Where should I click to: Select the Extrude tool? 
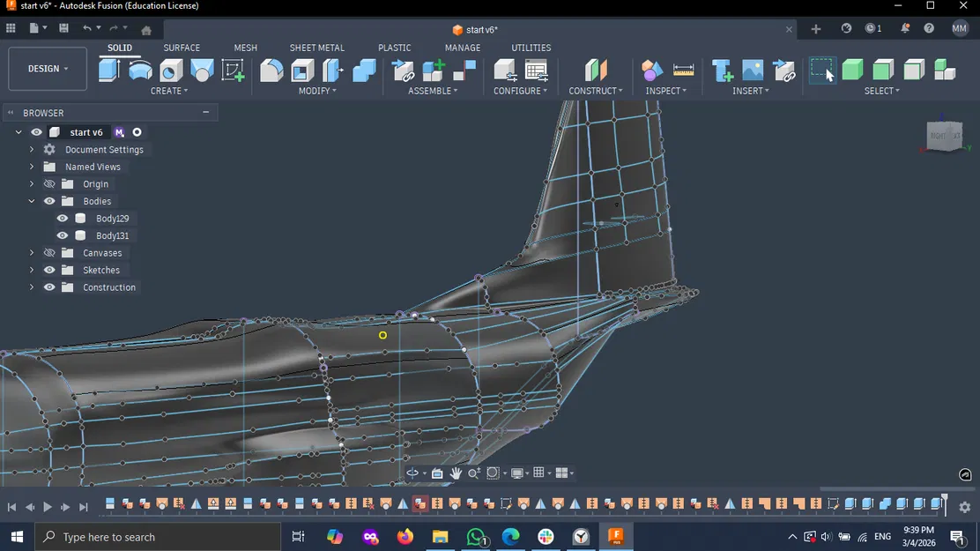[x=108, y=71]
